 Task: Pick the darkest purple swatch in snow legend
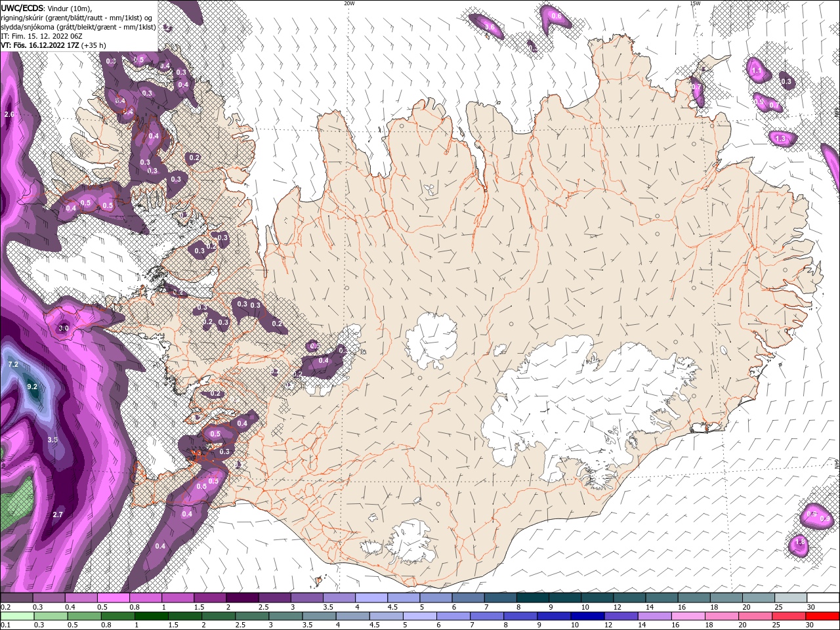pos(241,598)
